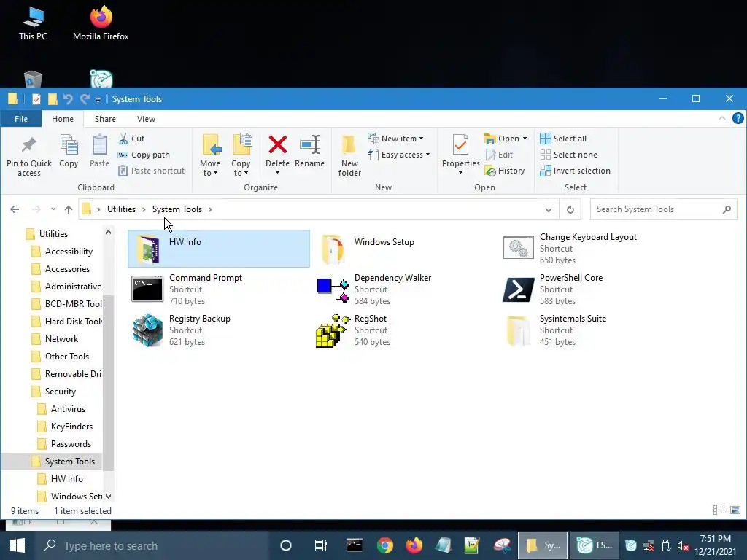Switch to large icons view button
This screenshot has height=560, width=747.
(x=735, y=510)
